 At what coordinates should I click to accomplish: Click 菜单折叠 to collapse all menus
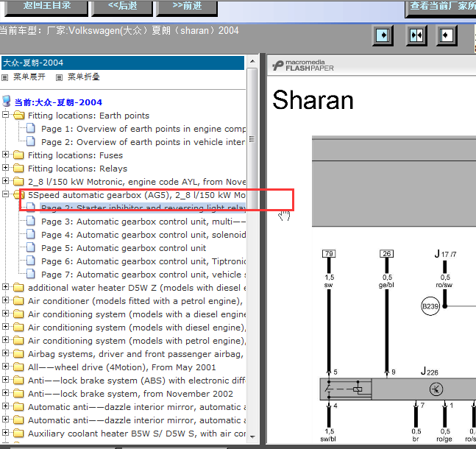(83, 77)
